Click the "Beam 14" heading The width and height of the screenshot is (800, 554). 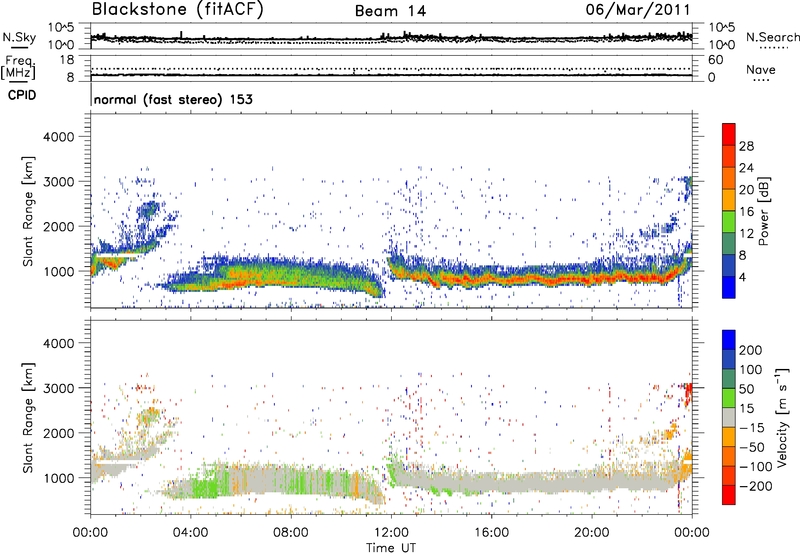390,11
